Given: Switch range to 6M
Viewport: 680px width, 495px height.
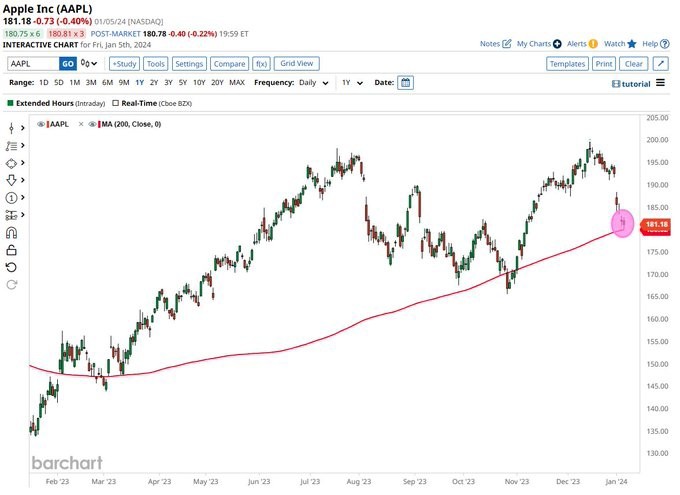Looking at the screenshot, I should coord(107,83).
